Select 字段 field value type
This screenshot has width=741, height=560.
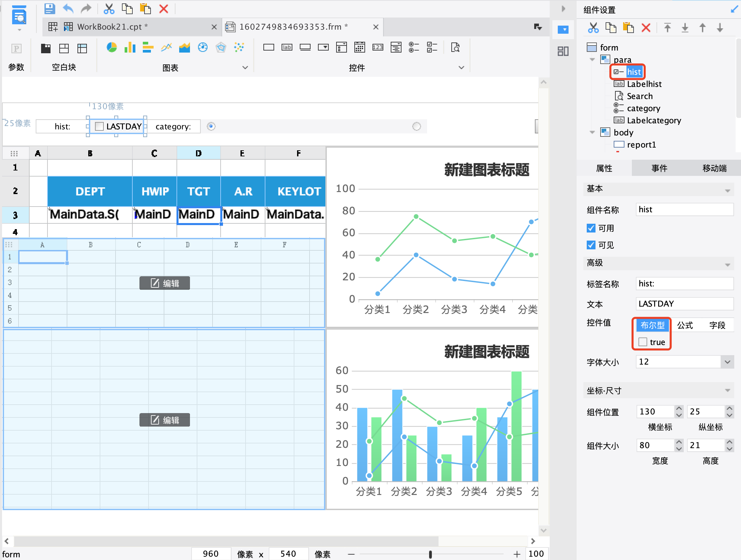(x=717, y=325)
